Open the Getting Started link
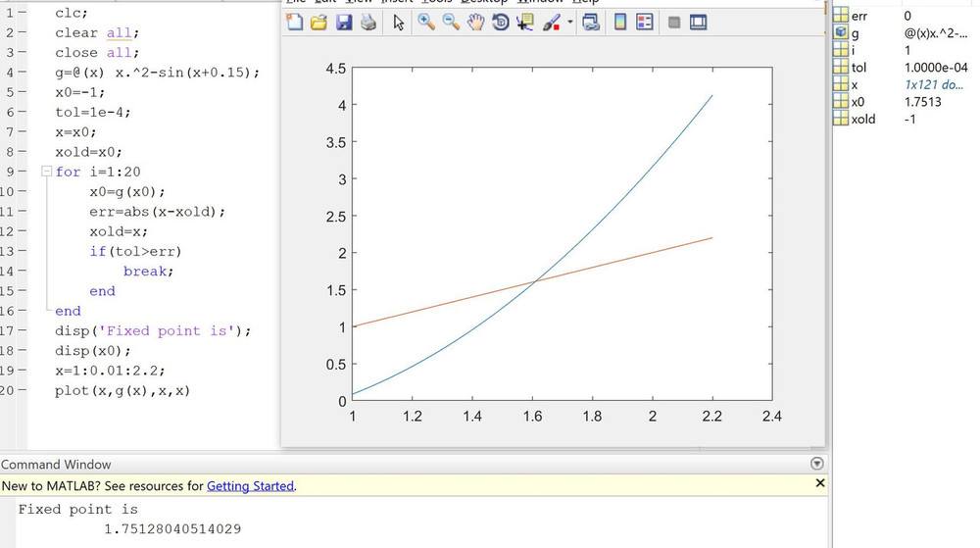Screen dimensions: 980x548 click(250, 485)
